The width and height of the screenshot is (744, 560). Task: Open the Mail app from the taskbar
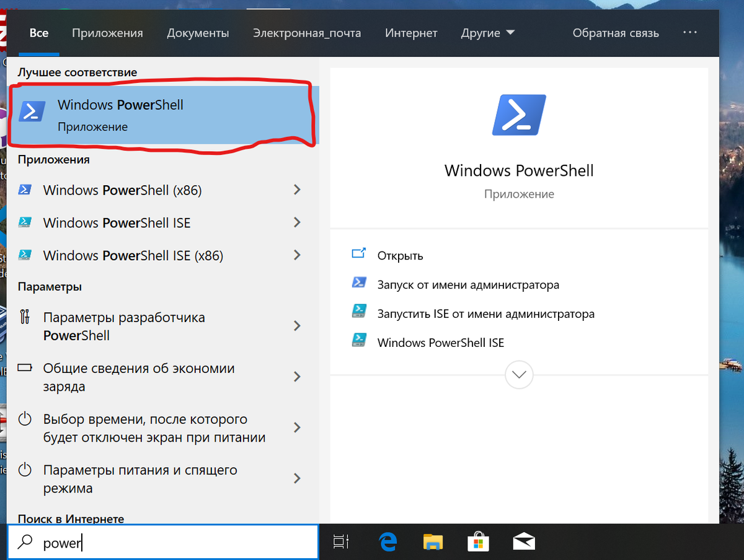(x=524, y=543)
